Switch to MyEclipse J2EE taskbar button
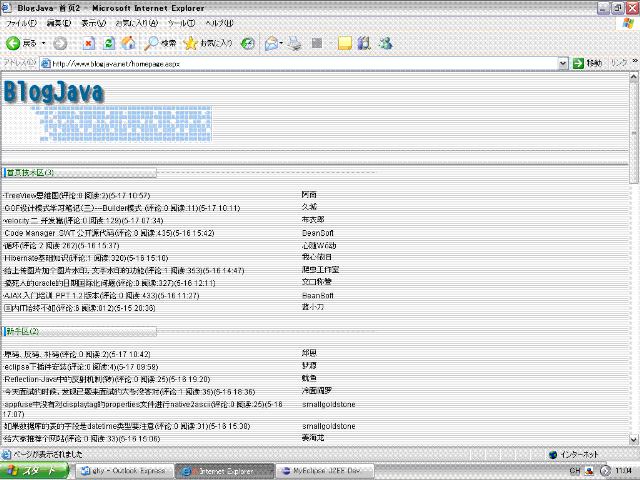The height and width of the screenshot is (480, 640). [325, 471]
